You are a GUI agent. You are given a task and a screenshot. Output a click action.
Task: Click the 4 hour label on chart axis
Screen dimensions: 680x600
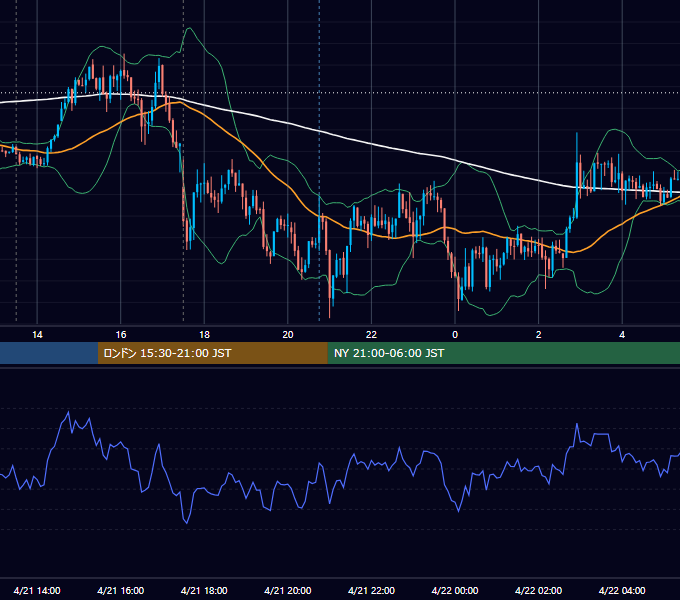pyautogui.click(x=622, y=335)
